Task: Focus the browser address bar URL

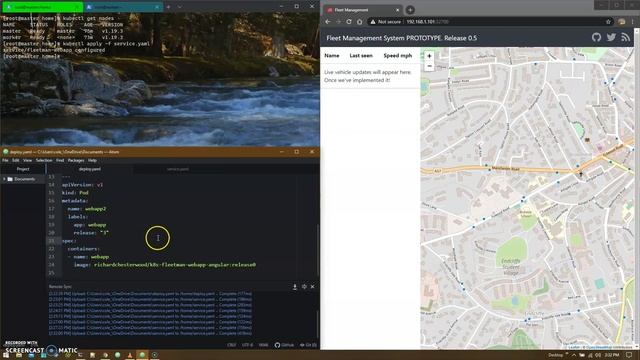Action: pyautogui.click(x=427, y=22)
